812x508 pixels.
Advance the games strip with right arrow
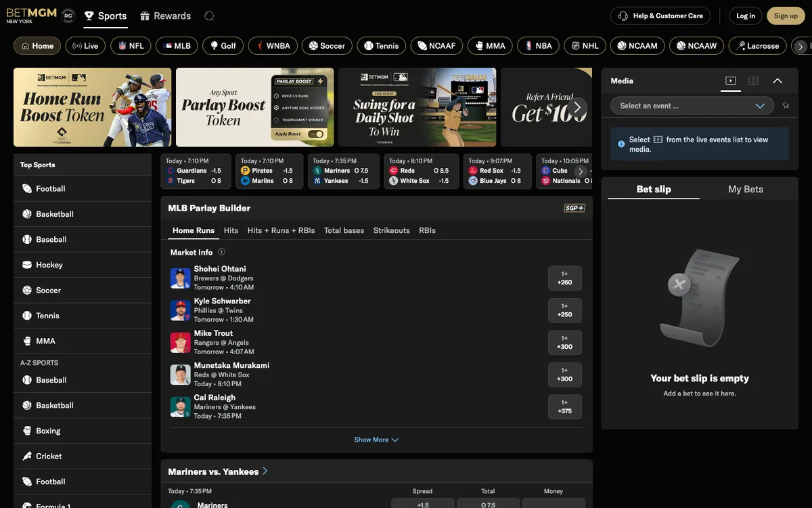(x=580, y=171)
